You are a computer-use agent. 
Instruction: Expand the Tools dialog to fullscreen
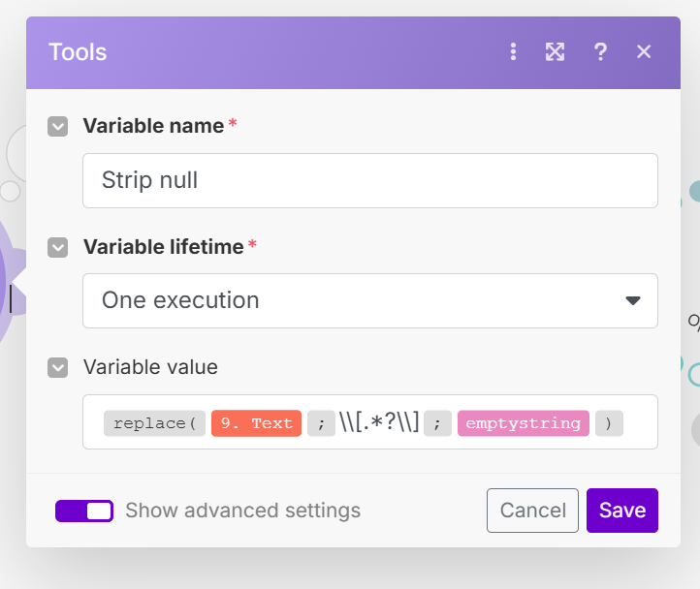555,52
